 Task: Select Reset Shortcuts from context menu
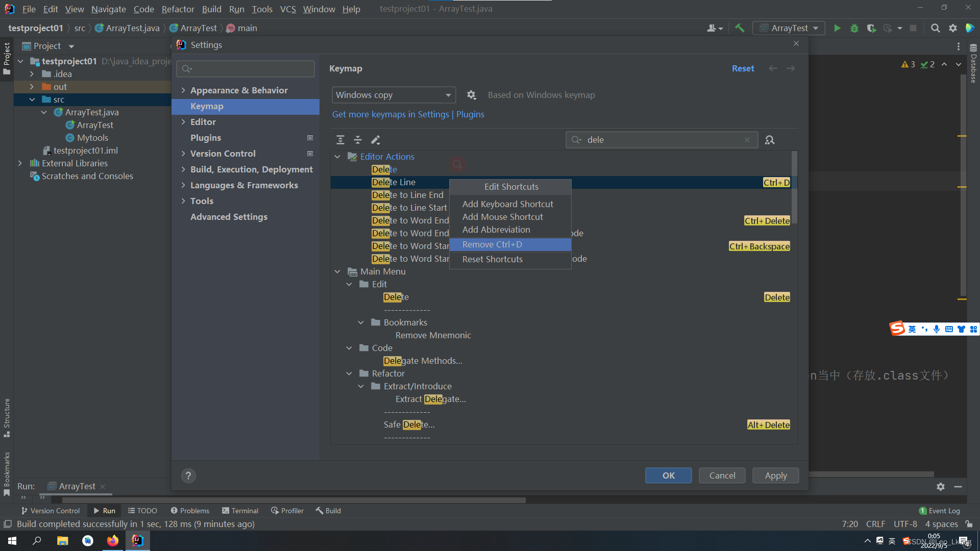tap(492, 259)
